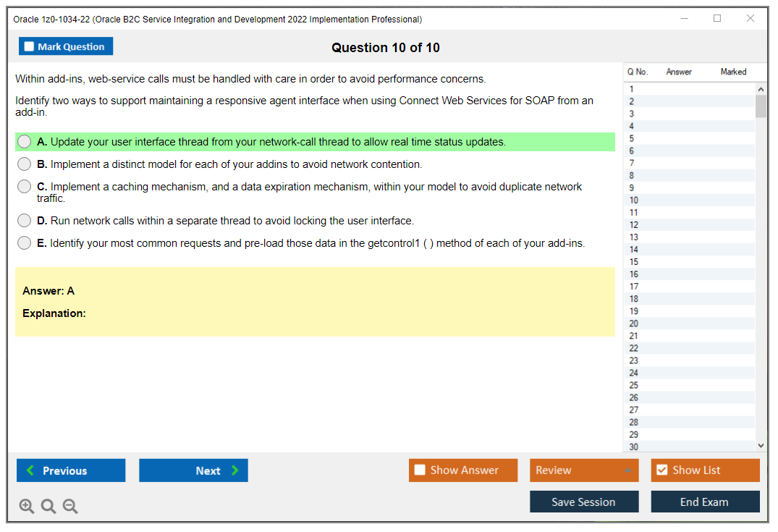Click the zoom in magnifier icon

[x=27, y=506]
